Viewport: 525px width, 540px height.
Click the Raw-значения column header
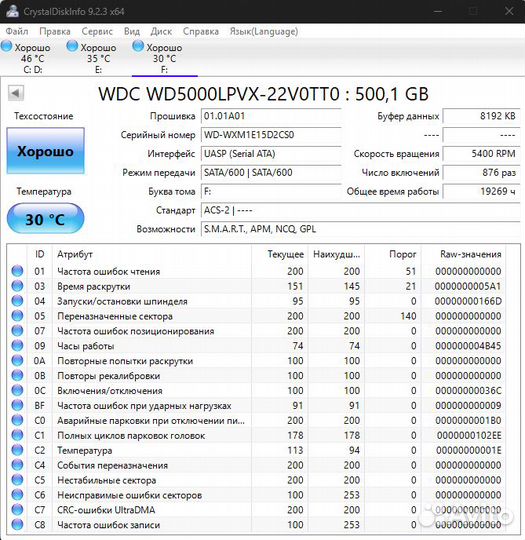click(470, 254)
